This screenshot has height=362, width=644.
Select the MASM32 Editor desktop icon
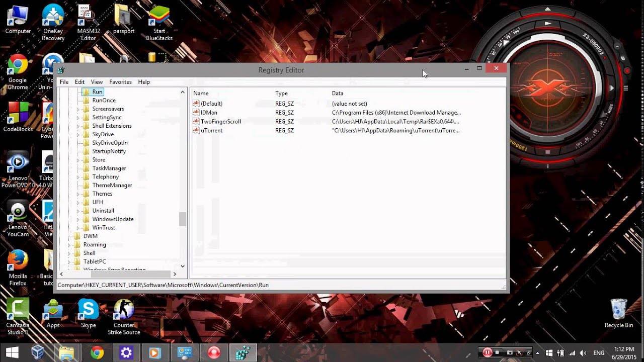pos(88,23)
